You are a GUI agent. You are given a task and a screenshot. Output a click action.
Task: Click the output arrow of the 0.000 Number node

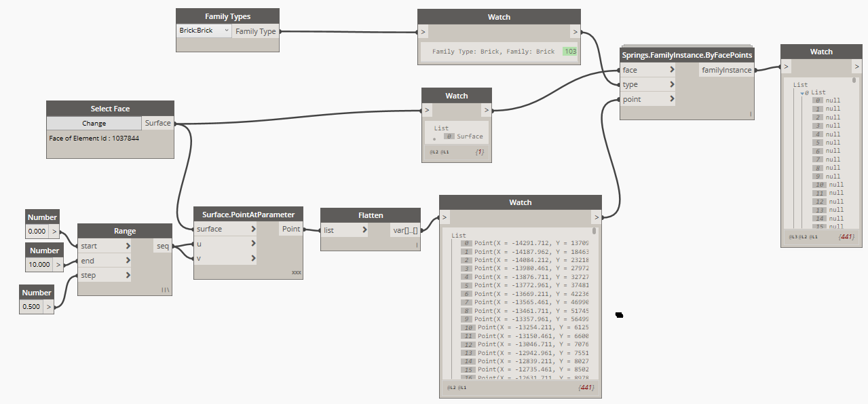(54, 231)
